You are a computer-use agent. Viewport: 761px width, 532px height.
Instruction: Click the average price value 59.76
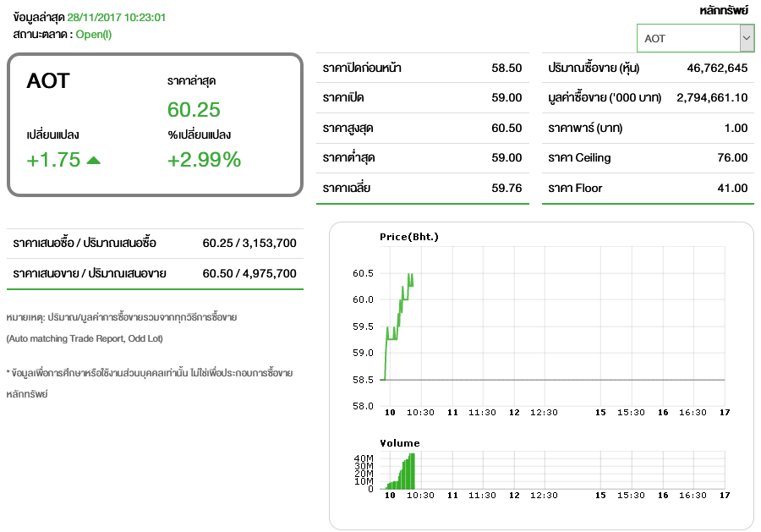(x=506, y=188)
